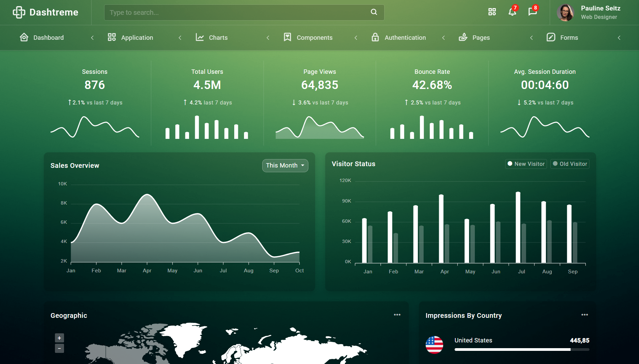Zoom out on the Geographic map

click(59, 348)
